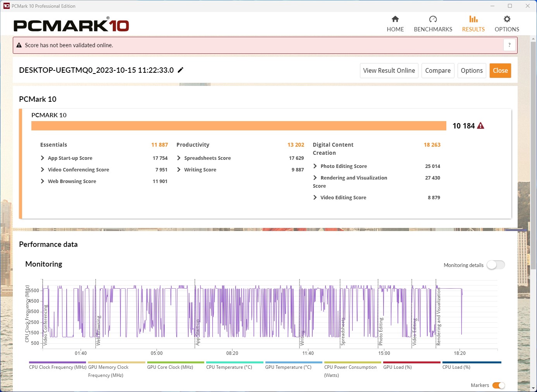Image resolution: width=537 pixels, height=392 pixels.
Task: Click the GPU Load (%) red legend swatch
Action: [x=411, y=363]
